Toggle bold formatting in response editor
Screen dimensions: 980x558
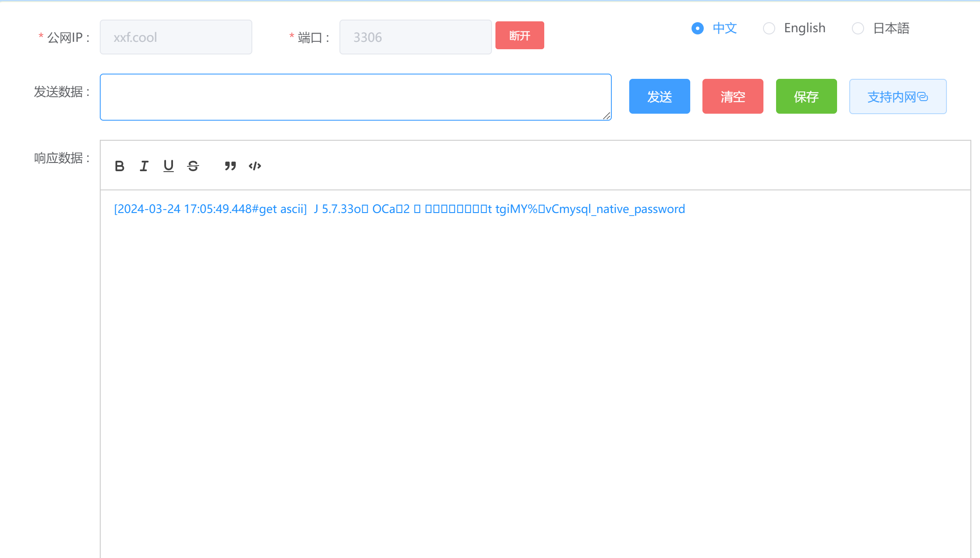[119, 166]
